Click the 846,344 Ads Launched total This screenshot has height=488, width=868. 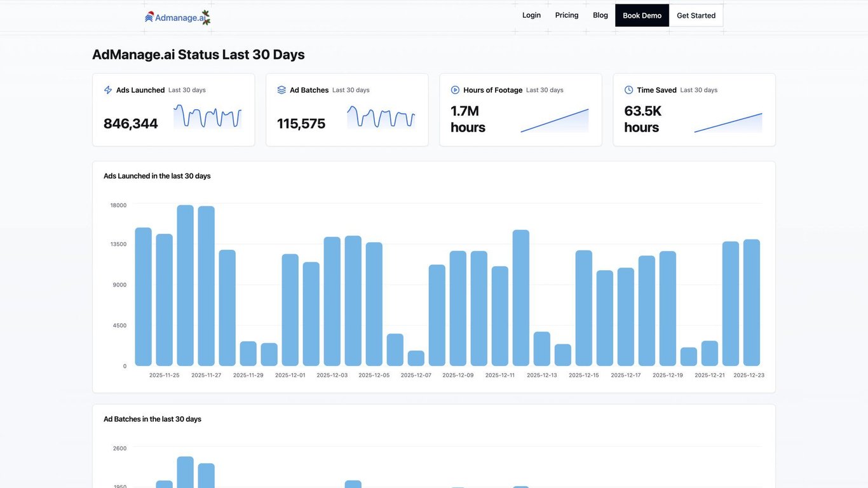pos(131,123)
